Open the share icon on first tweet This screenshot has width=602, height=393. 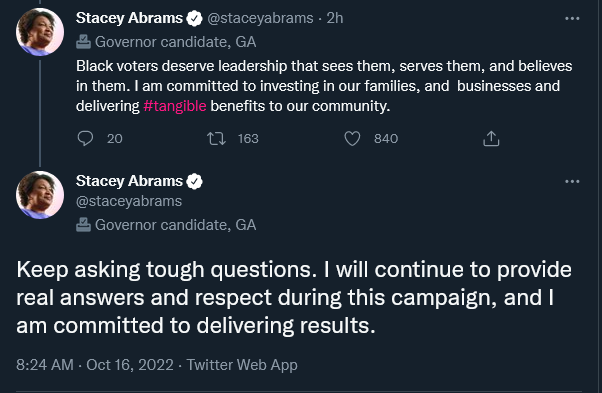[491, 139]
